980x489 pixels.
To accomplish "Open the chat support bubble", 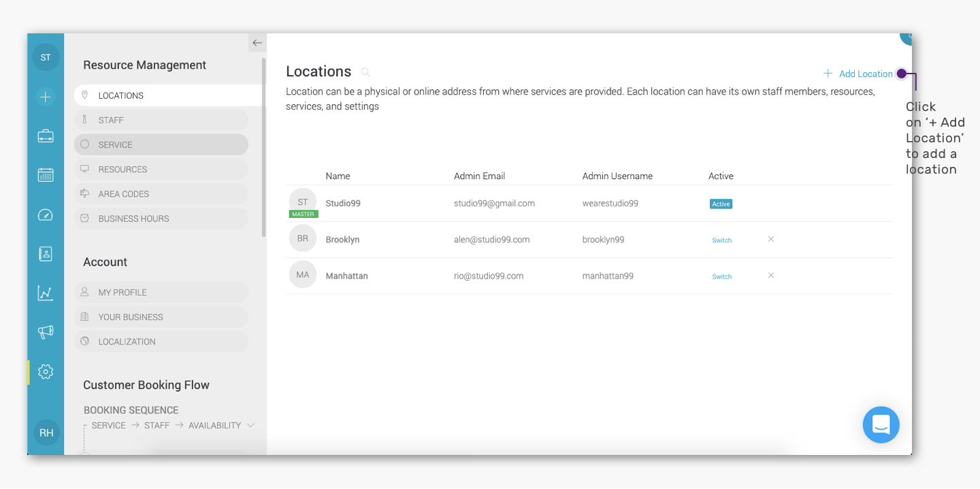I will coord(881,425).
